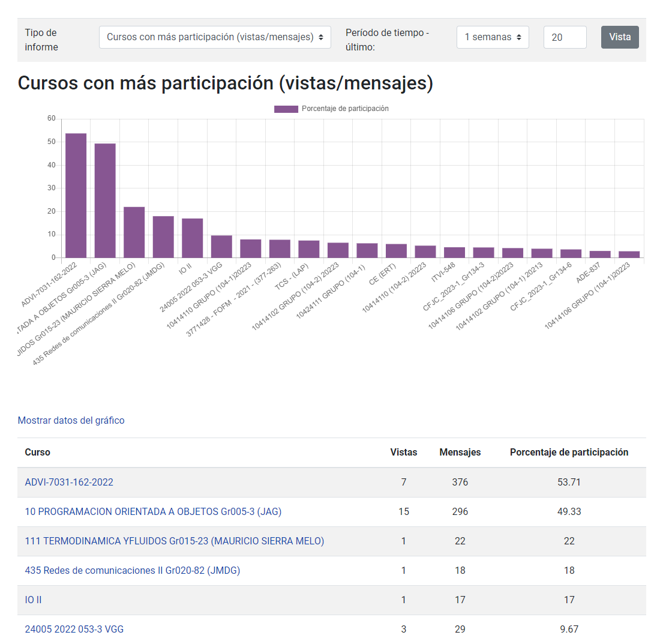Image resolution: width=663 pixels, height=644 pixels.
Task: Open the 'Tipo de informe' report dropdown
Action: pos(215,37)
